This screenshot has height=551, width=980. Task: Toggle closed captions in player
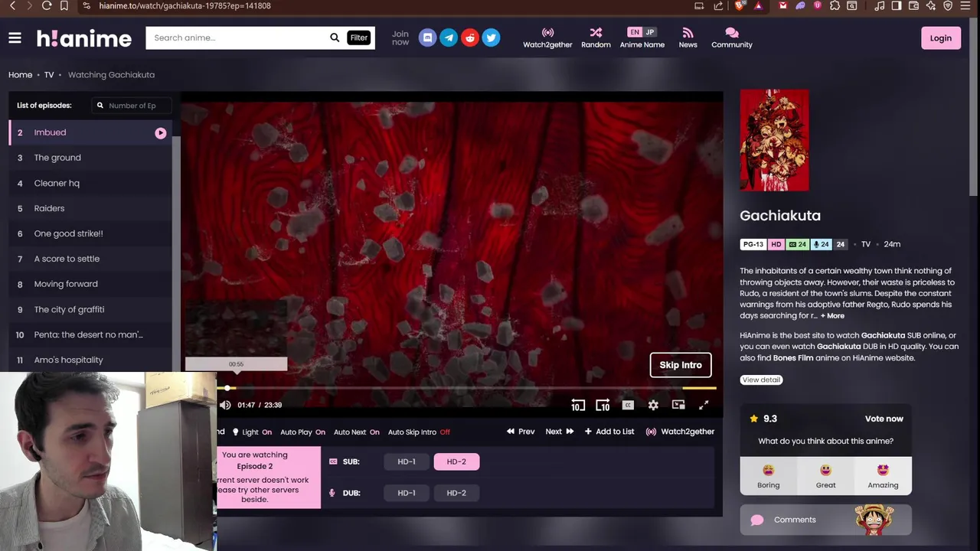628,405
